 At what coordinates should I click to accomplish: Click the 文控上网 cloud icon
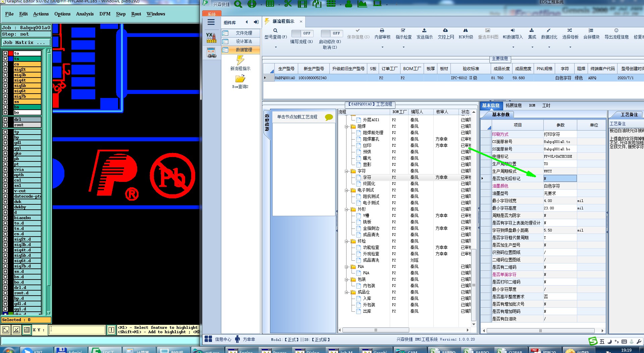point(445,31)
